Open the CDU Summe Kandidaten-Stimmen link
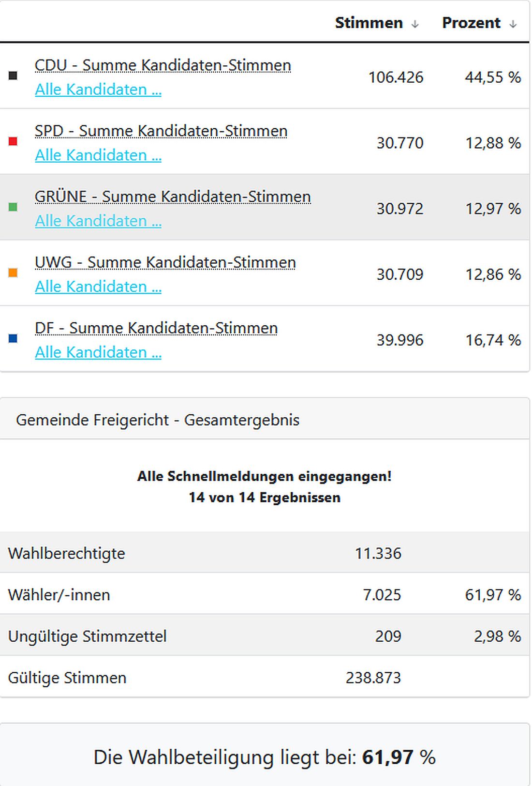 pyautogui.click(x=163, y=64)
